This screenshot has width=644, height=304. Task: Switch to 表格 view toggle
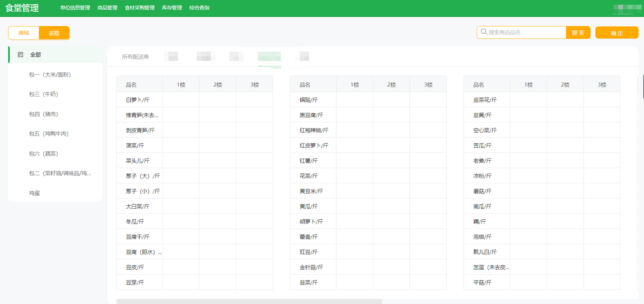click(x=54, y=33)
